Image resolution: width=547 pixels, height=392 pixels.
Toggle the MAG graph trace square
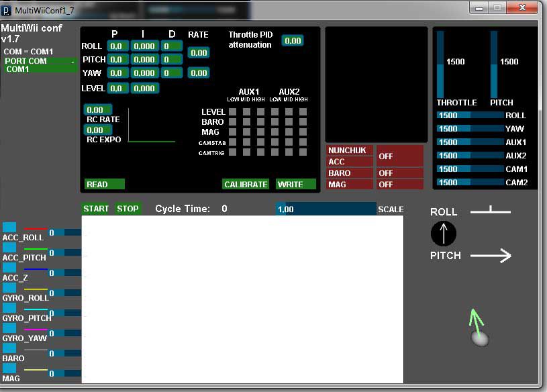[9, 369]
